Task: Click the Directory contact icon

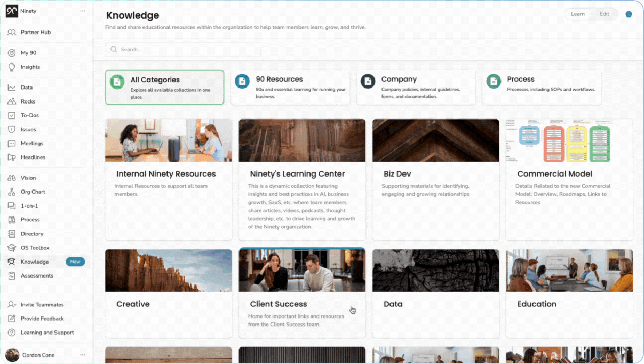Action: pyautogui.click(x=12, y=234)
